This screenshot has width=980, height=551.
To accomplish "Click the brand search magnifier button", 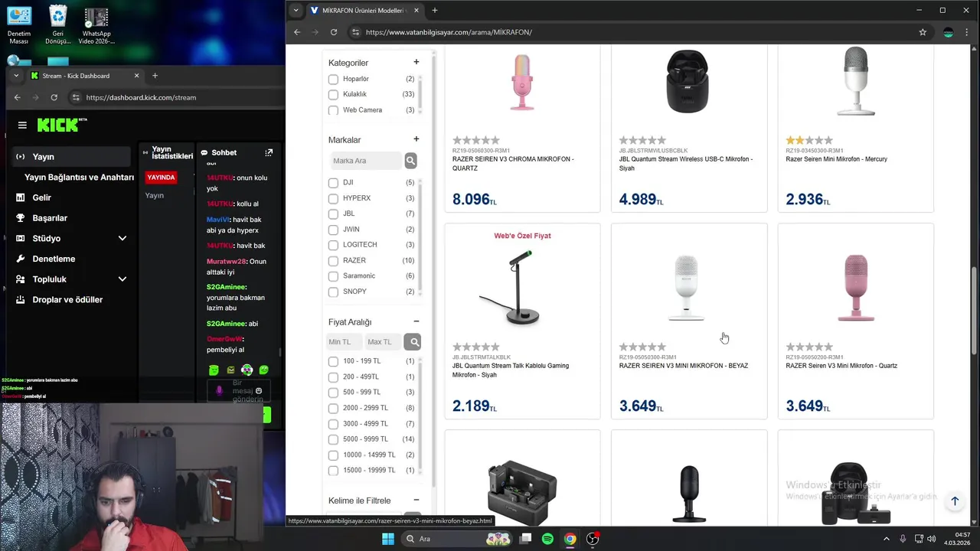I will [410, 161].
